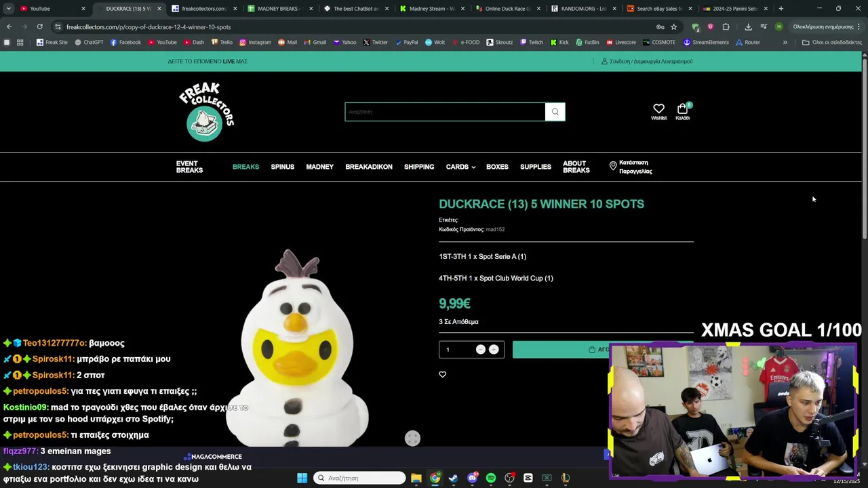Open the SHIPPING menu item

(419, 167)
